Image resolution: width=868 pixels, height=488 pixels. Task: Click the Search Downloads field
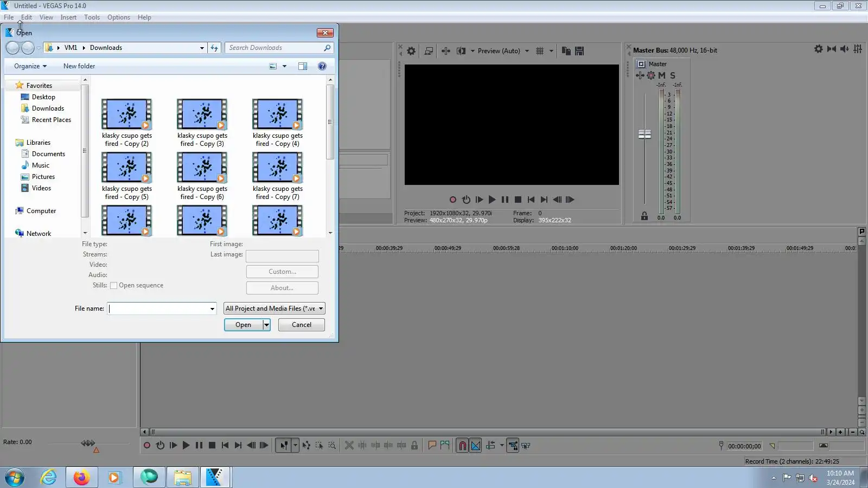tap(279, 48)
